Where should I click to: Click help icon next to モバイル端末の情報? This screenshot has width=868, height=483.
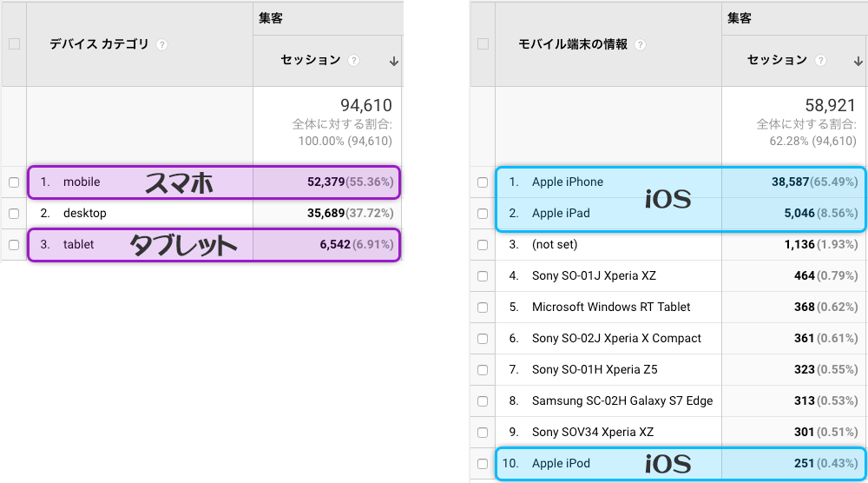640,45
